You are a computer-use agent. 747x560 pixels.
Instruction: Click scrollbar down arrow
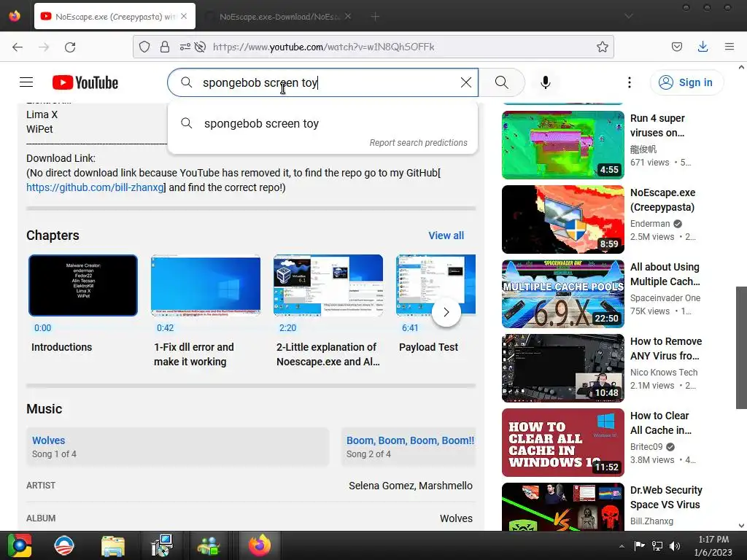tap(741, 525)
